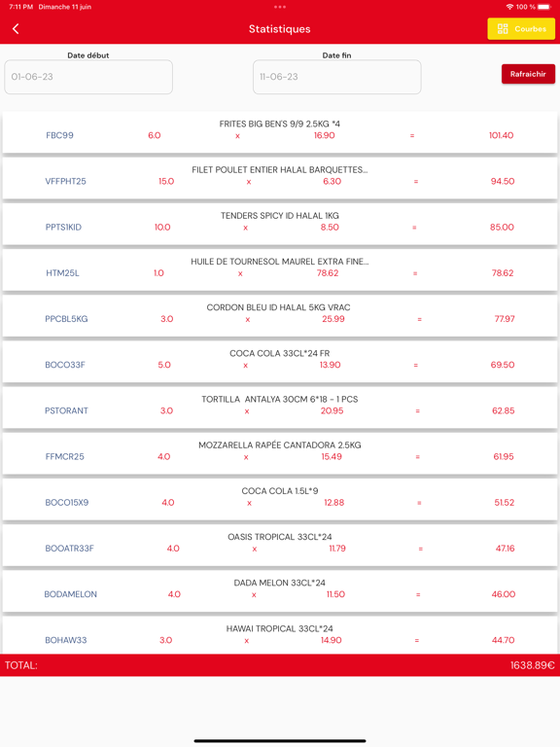Screen dimensions: 560x747
Task: Select product code VFFPHT25
Action: pos(66,181)
